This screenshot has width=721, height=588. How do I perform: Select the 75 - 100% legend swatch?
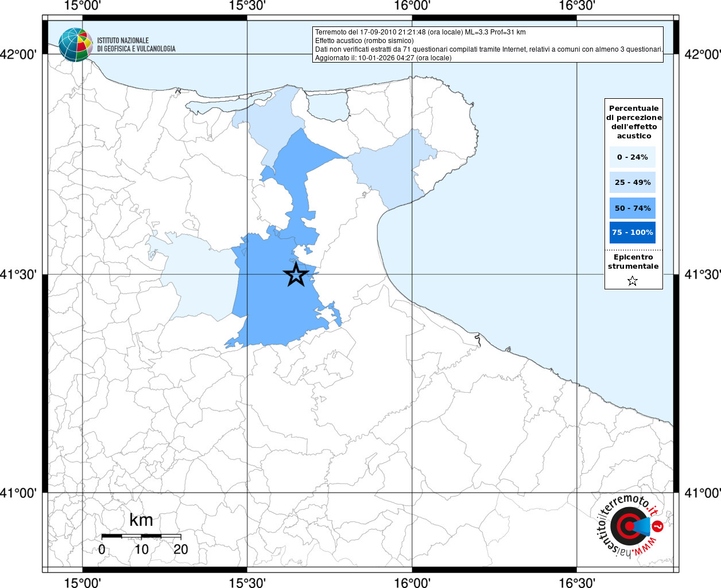pyautogui.click(x=633, y=233)
